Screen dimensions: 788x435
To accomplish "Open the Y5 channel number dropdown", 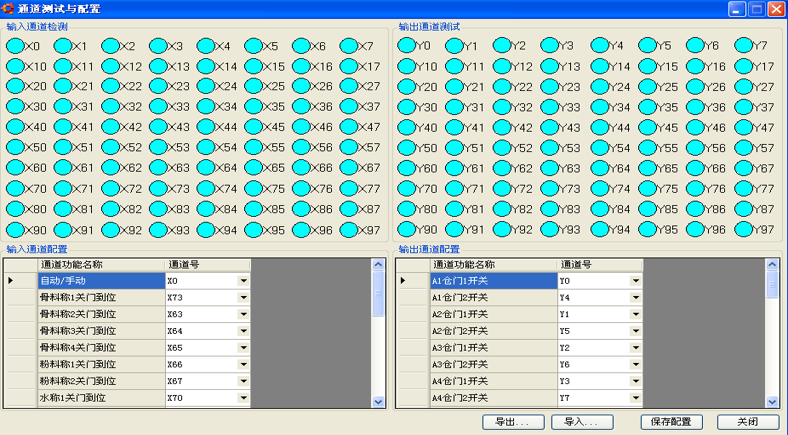I will click(636, 331).
